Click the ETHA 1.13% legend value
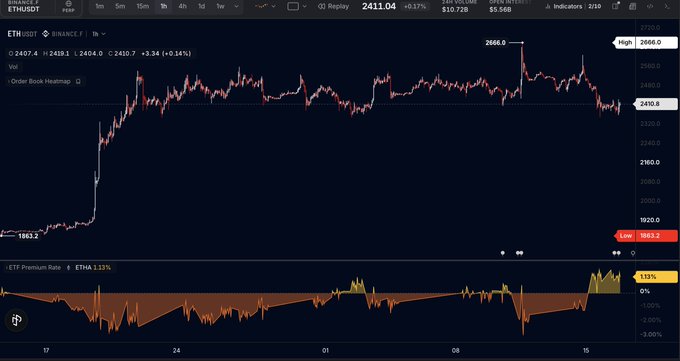Screen dimensions: 680x361 93,268
